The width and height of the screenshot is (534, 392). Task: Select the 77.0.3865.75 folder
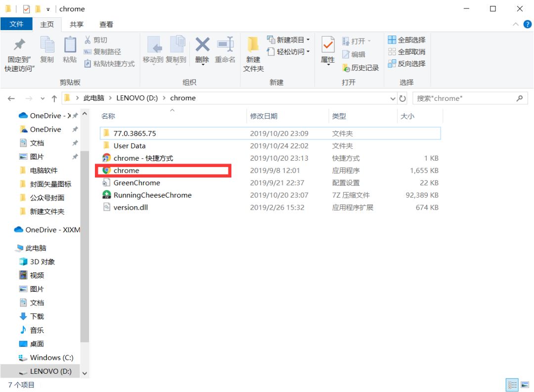click(x=270, y=133)
